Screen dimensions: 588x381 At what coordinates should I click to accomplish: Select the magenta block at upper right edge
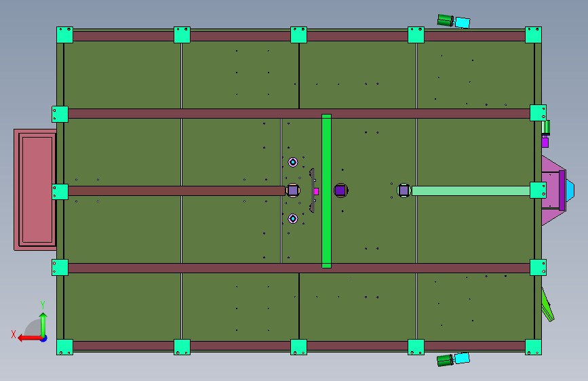coord(545,142)
